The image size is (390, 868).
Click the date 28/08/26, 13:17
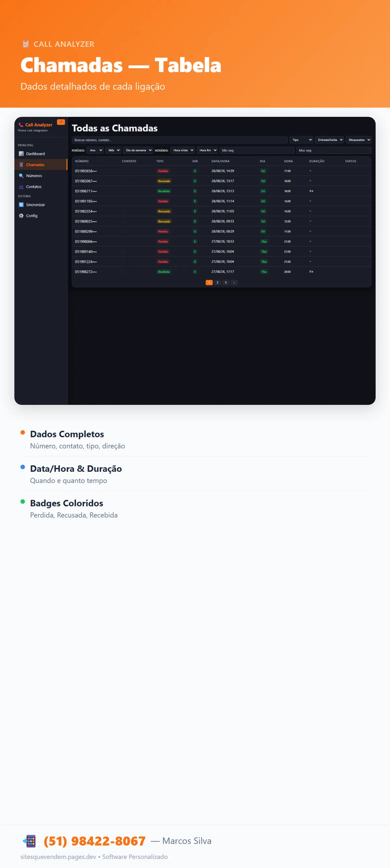pos(223,181)
